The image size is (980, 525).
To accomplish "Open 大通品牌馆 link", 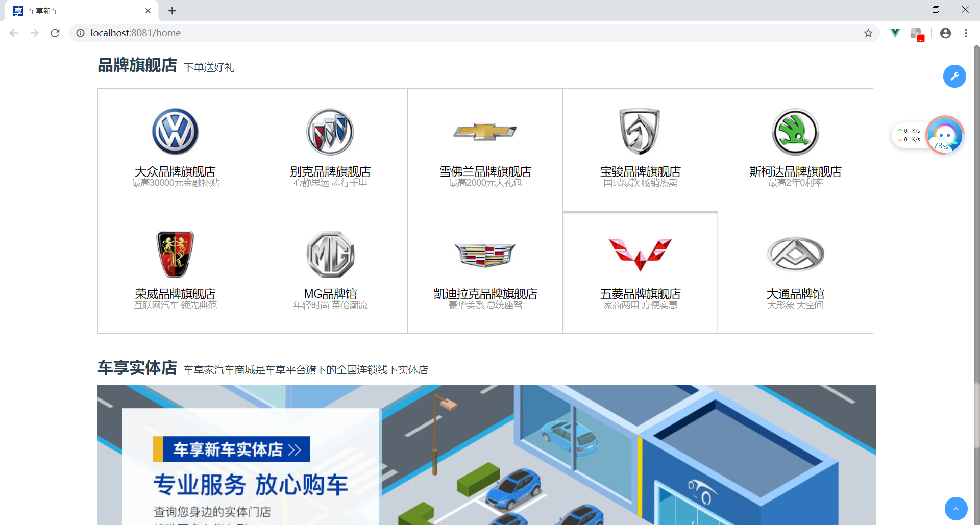I will pos(795,294).
